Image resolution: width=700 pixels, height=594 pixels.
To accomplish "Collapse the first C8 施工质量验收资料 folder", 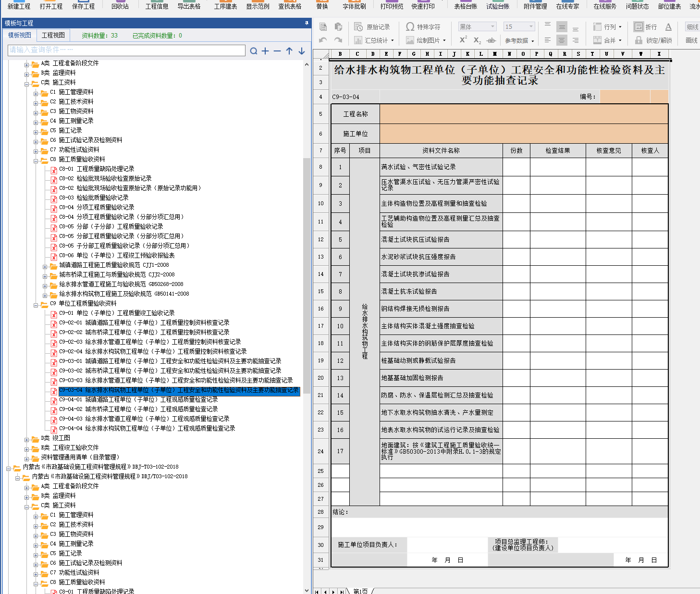I will [x=36, y=161].
